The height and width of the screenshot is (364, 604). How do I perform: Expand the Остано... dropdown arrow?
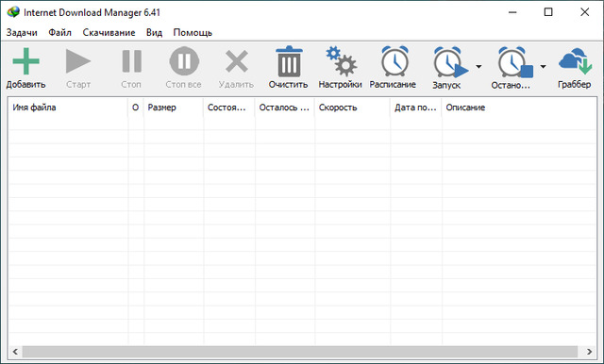pyautogui.click(x=544, y=67)
